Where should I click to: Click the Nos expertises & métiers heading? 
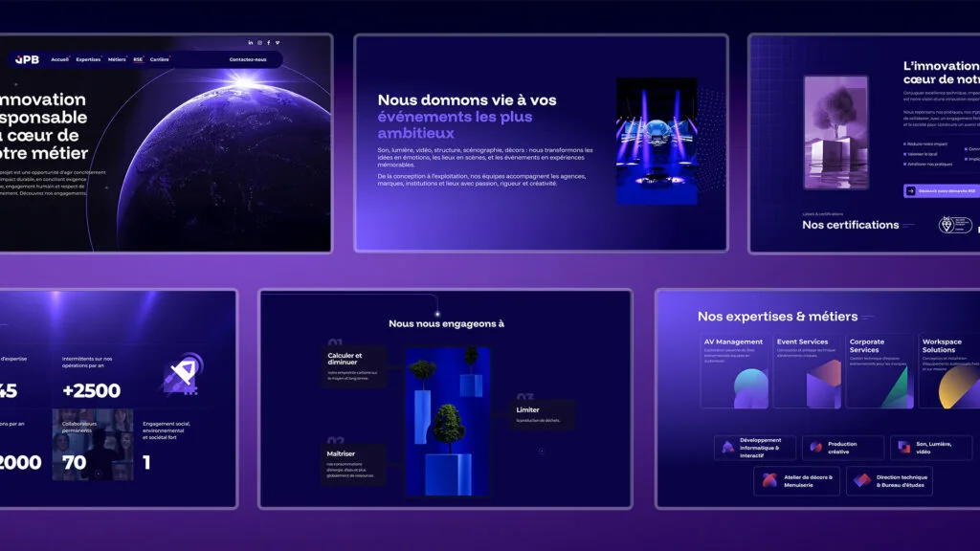point(777,316)
